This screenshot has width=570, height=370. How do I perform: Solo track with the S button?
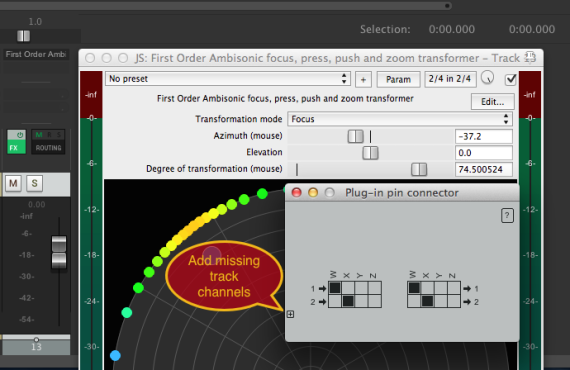35,183
